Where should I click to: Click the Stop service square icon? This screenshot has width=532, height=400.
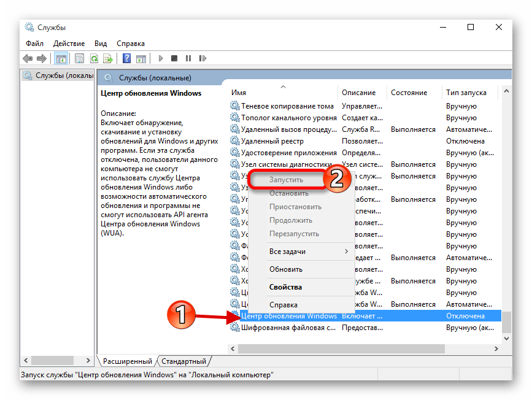(174, 58)
